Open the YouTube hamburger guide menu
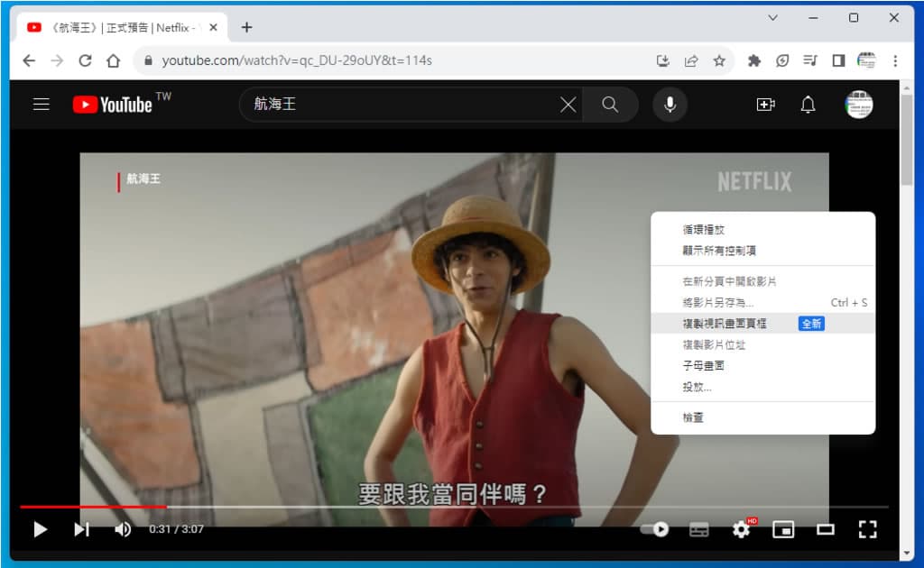 (x=41, y=105)
